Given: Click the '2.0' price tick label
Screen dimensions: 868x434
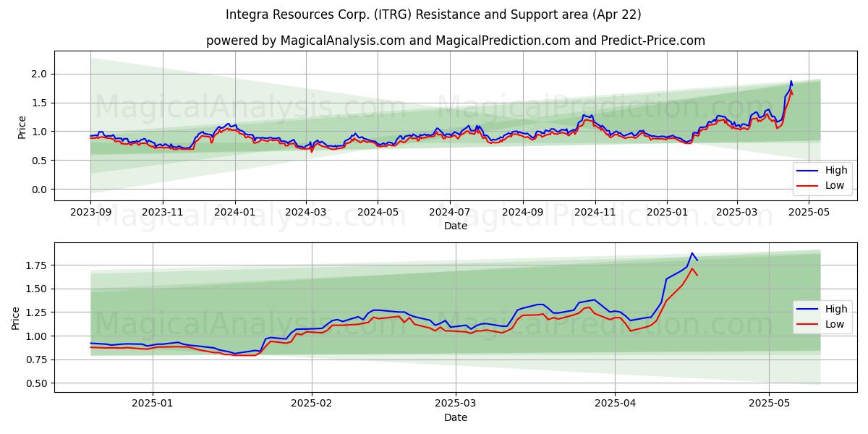Looking at the screenshot, I should [x=40, y=74].
